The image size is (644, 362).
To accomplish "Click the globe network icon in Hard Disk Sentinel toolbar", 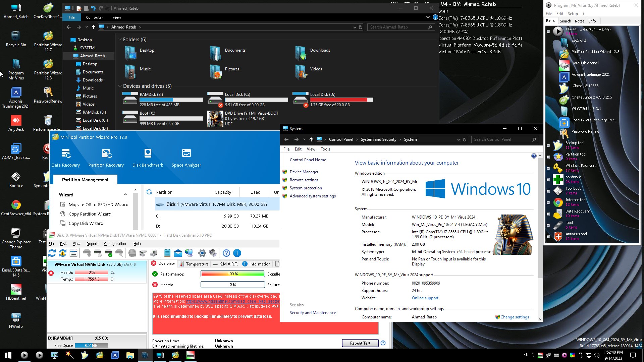I will 189,253.
